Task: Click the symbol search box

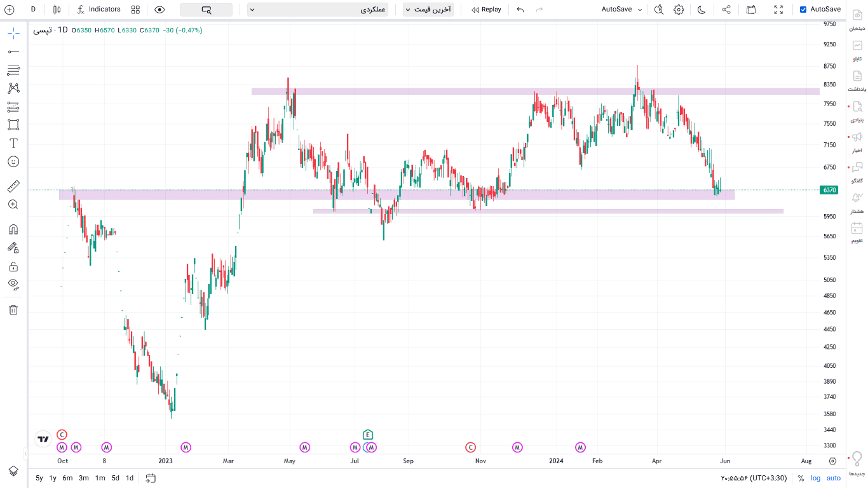Action: point(206,10)
